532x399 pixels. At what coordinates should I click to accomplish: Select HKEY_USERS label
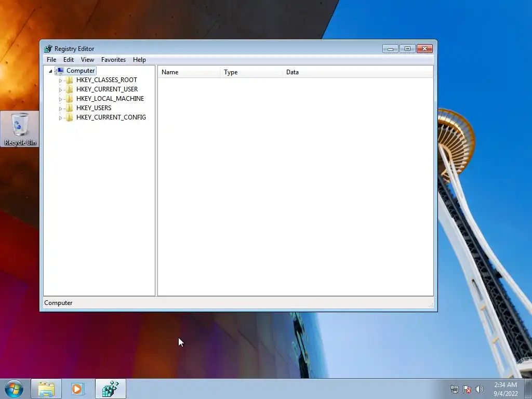click(94, 108)
